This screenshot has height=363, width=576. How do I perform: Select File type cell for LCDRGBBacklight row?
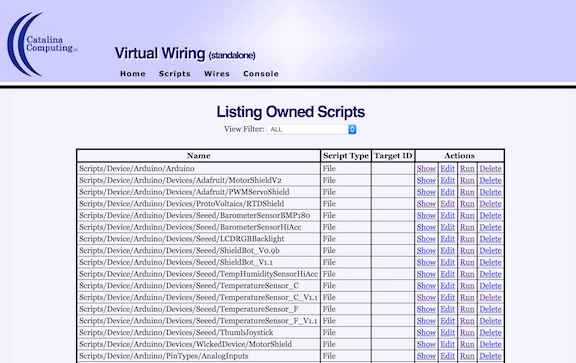coord(346,239)
